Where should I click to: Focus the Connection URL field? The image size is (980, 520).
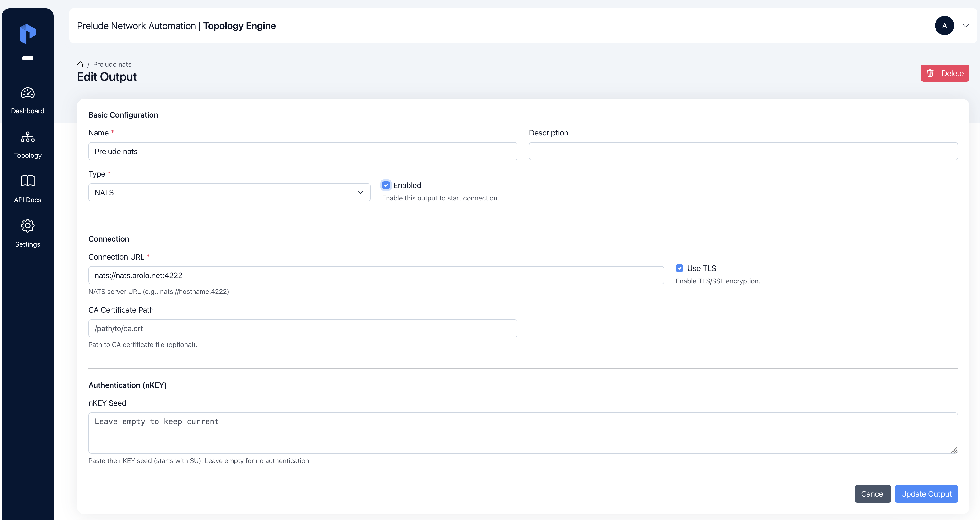pos(376,275)
